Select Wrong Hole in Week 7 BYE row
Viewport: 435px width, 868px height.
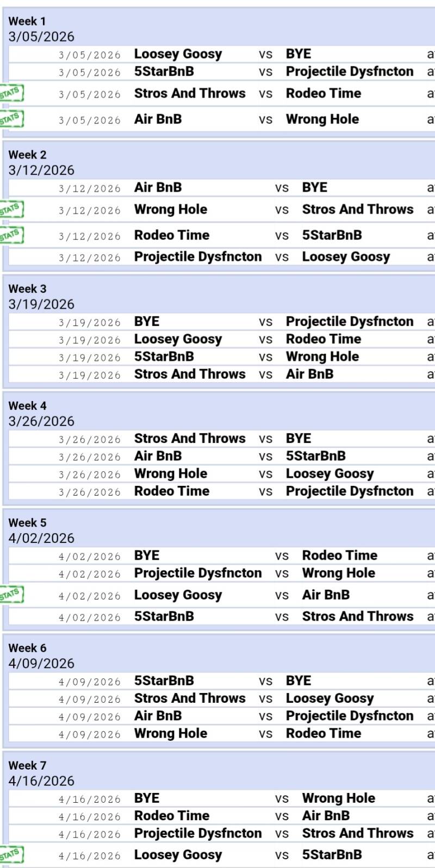pyautogui.click(x=338, y=798)
